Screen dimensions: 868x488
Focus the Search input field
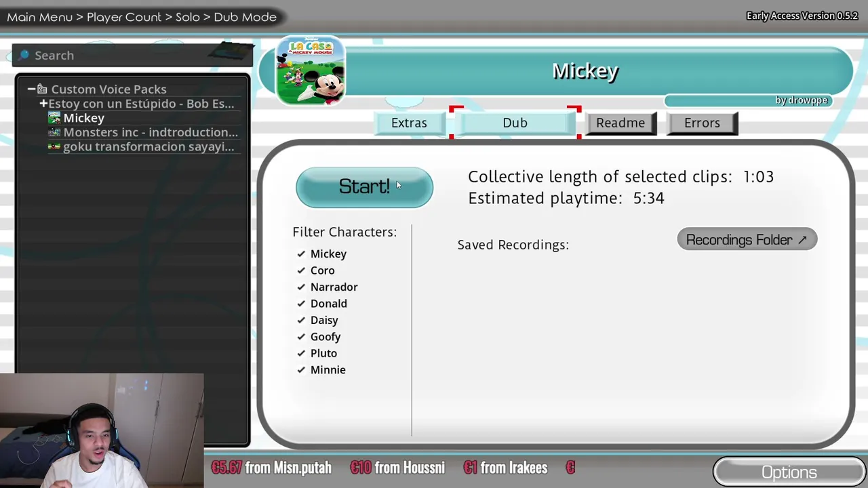click(133, 55)
